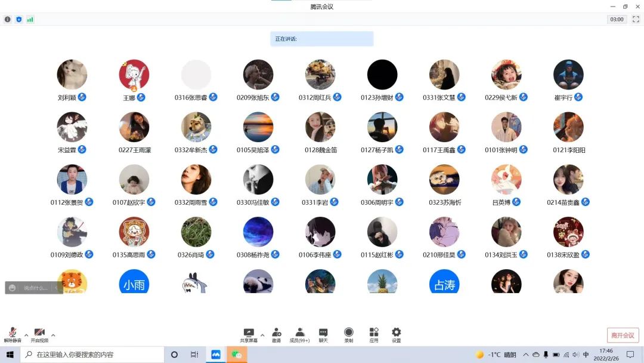Enter full screen mode via corner icon

(x=636, y=19)
